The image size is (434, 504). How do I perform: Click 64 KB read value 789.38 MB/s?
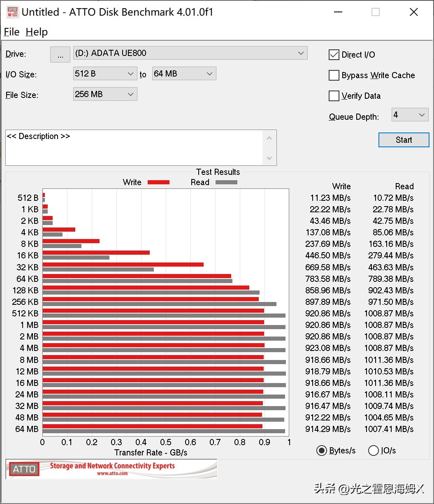click(391, 279)
